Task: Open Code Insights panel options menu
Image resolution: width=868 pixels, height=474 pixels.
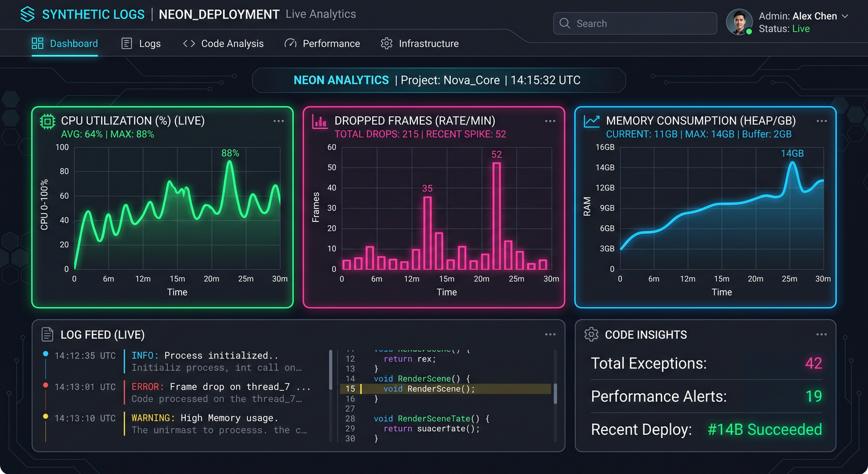Action: (x=821, y=334)
